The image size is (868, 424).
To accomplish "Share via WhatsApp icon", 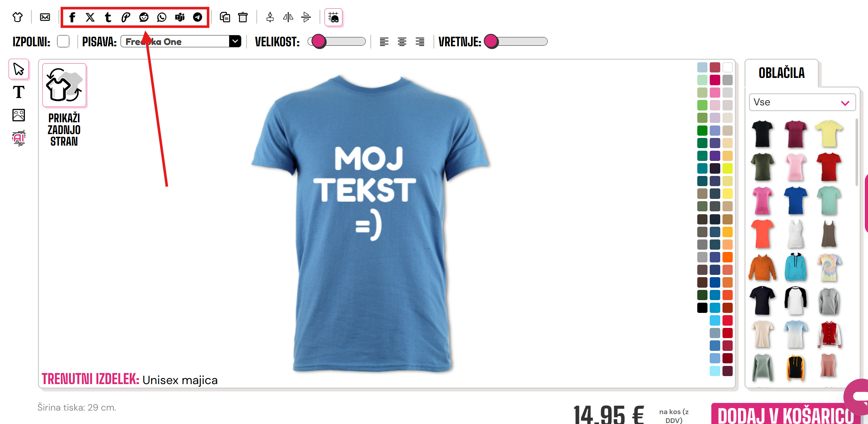I will [162, 17].
